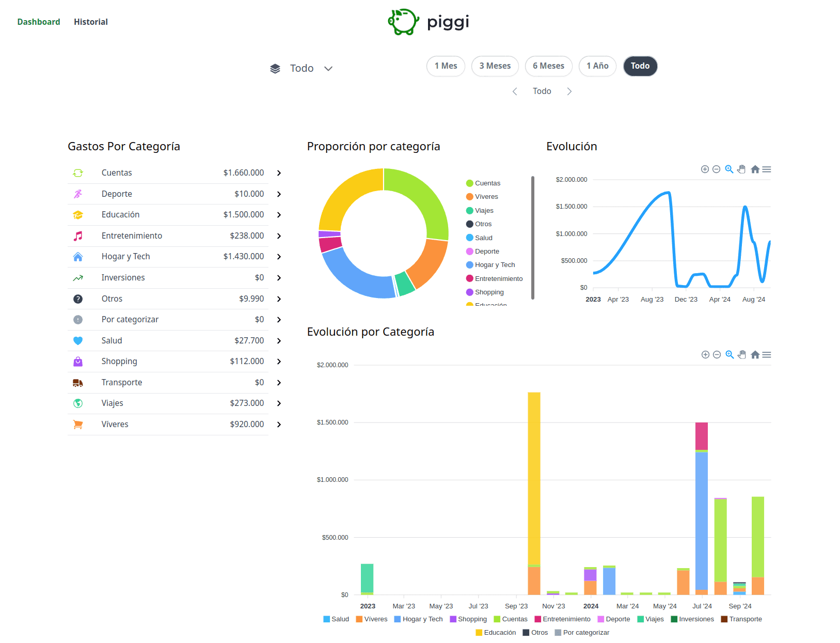Screen dimensions: 840x643
Task: Click the donut legend scrollbar
Action: pyautogui.click(x=533, y=238)
